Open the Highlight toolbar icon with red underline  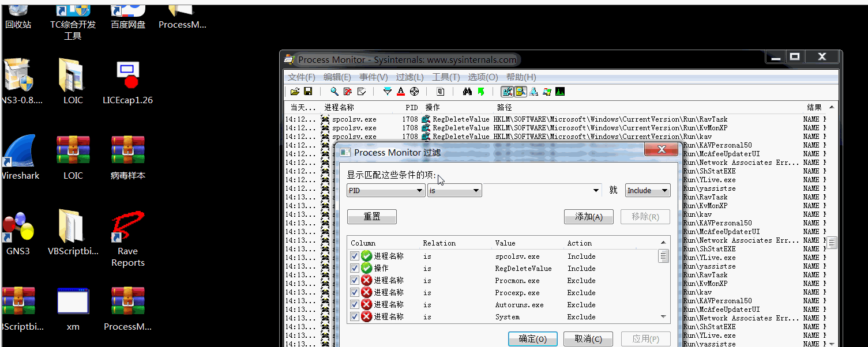(x=401, y=91)
